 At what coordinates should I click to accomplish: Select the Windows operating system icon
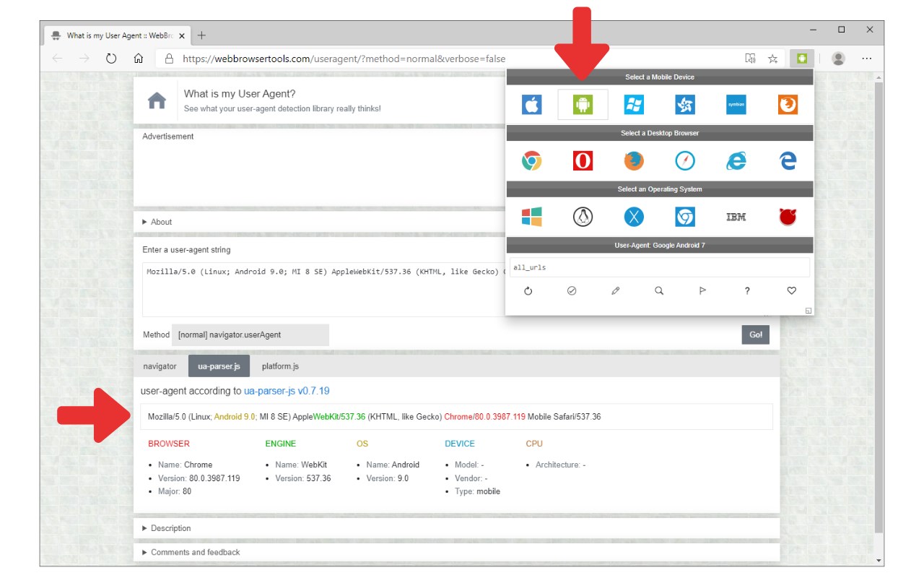point(532,217)
